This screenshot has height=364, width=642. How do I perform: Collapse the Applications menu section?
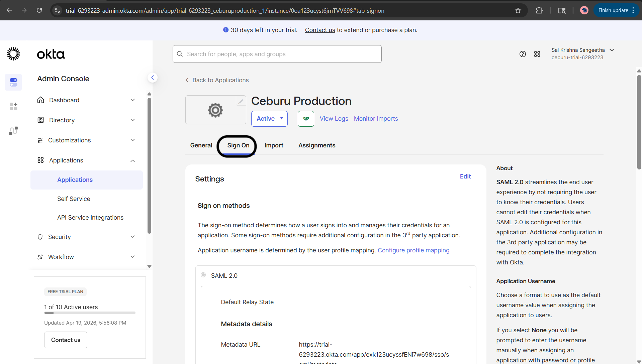coord(133,161)
